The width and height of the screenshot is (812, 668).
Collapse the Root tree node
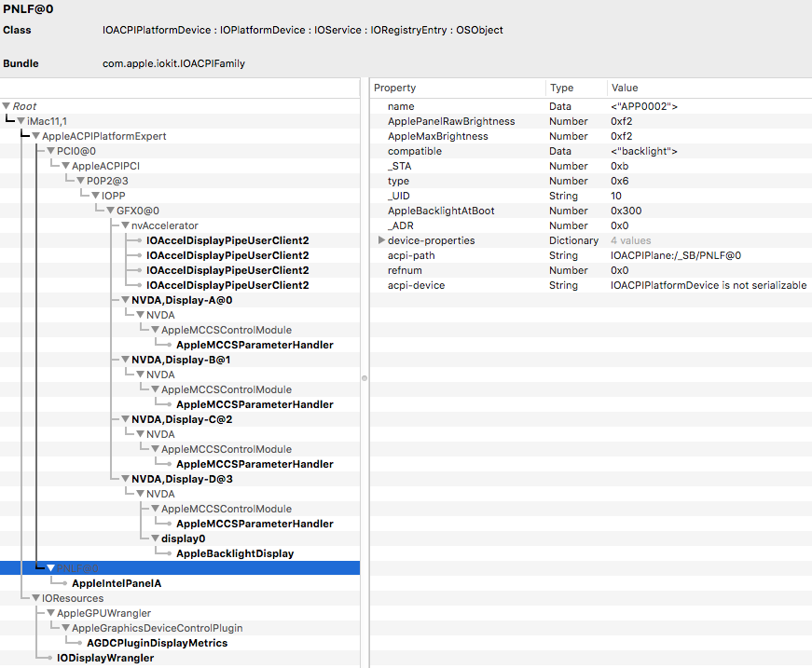7,106
